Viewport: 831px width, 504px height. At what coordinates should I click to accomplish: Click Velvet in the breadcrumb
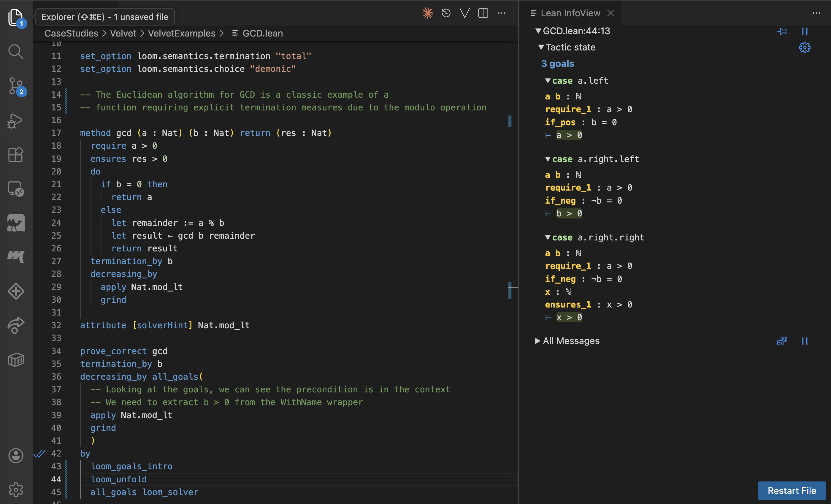point(123,34)
